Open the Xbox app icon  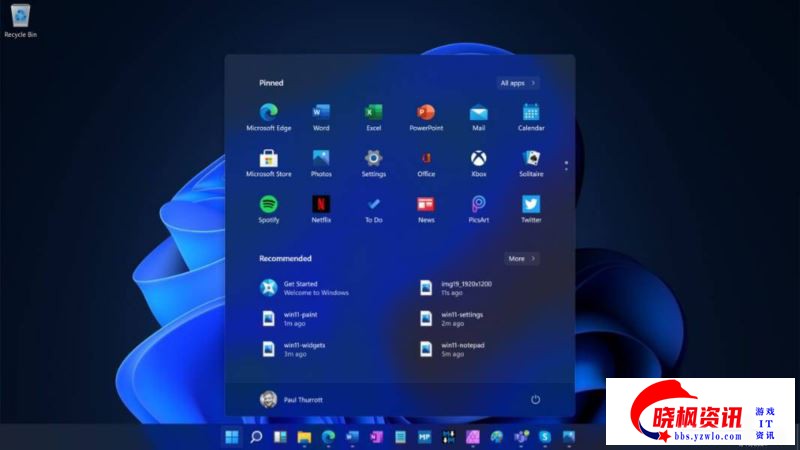pyautogui.click(x=479, y=159)
